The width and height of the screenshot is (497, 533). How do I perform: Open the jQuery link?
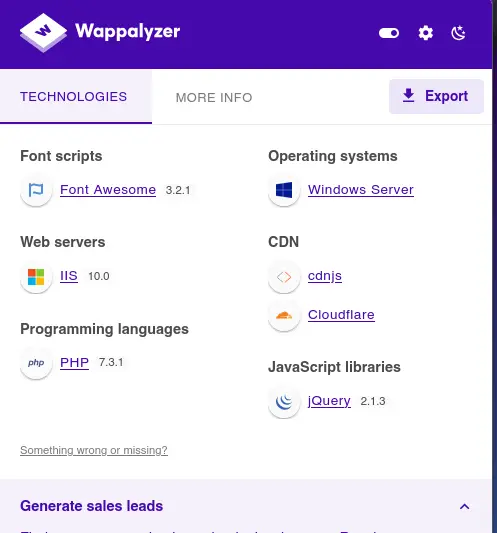329,401
